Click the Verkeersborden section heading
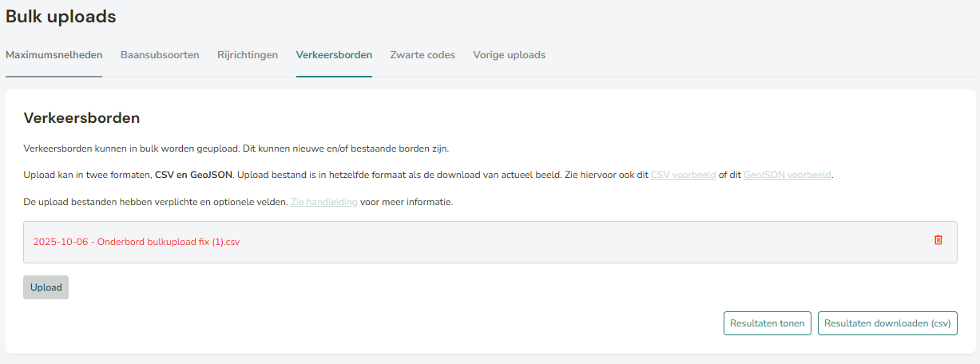 [x=81, y=118]
